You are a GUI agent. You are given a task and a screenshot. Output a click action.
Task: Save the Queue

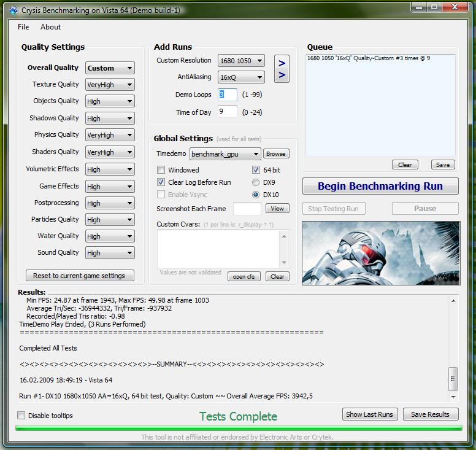(443, 165)
